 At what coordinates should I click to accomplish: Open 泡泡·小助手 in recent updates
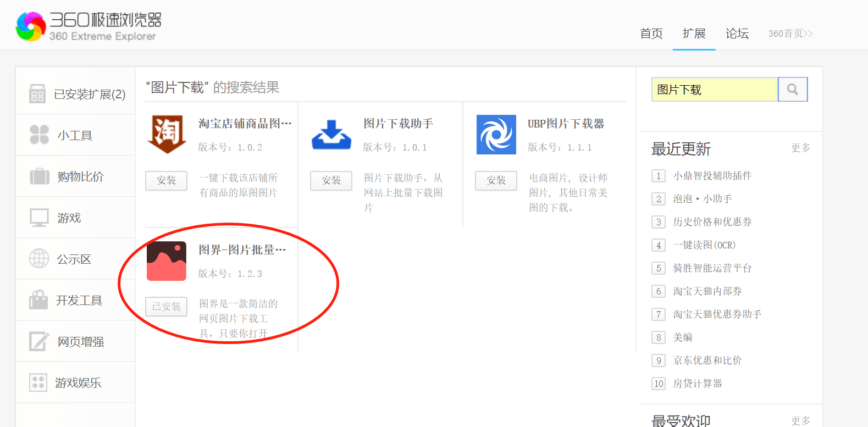point(703,199)
